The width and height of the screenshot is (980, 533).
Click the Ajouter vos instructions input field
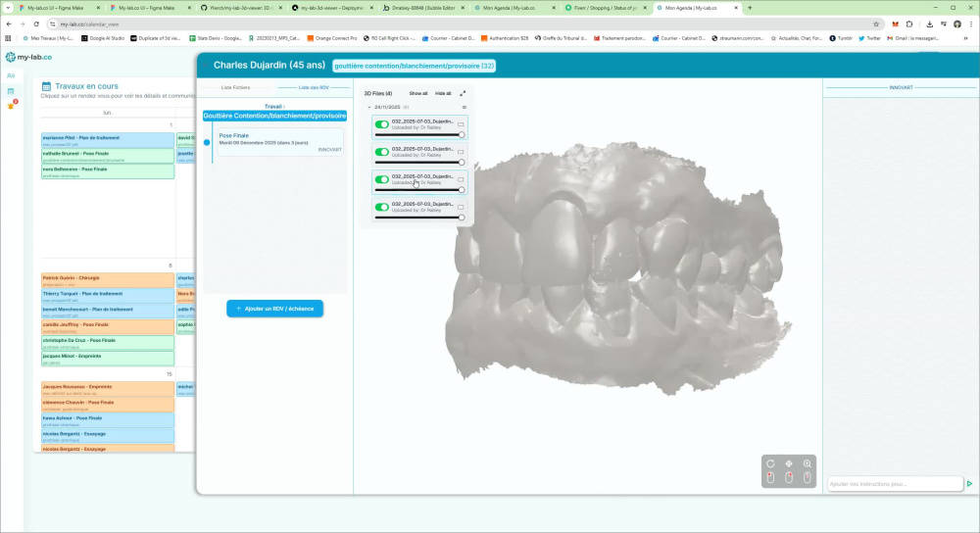tap(895, 484)
